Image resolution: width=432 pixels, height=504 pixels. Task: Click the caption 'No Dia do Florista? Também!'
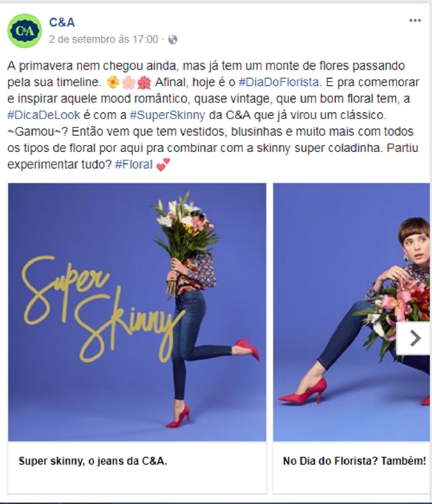coord(354,461)
